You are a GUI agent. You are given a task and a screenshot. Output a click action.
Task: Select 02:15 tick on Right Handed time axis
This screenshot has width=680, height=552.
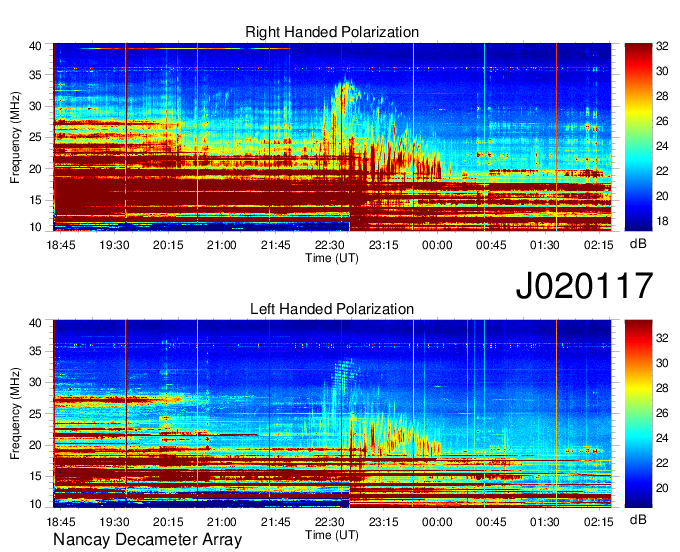(598, 245)
